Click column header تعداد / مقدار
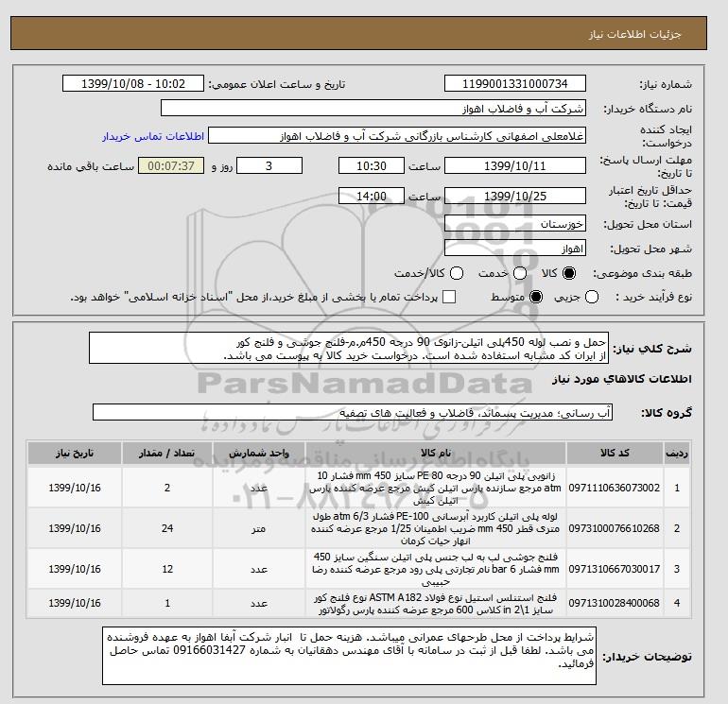Viewport: 728px width, 704px height. pyautogui.click(x=167, y=453)
